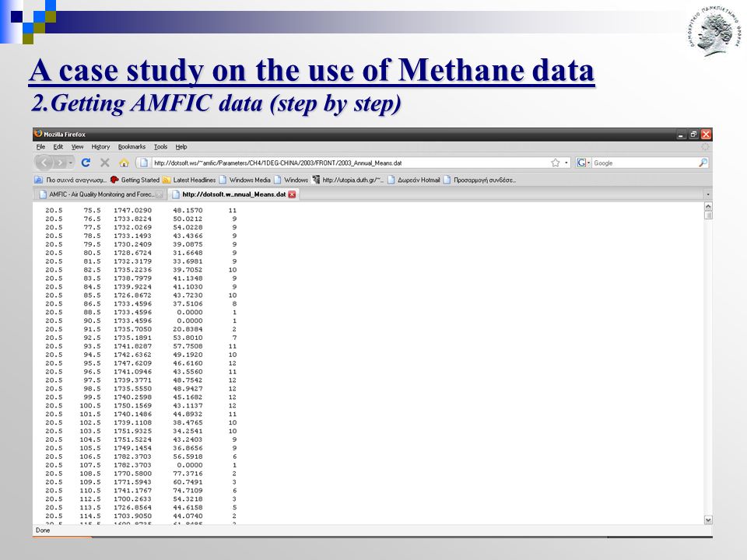The width and height of the screenshot is (747, 560).
Task: Click the value 1747.0290 in first row
Action: pyautogui.click(x=132, y=210)
